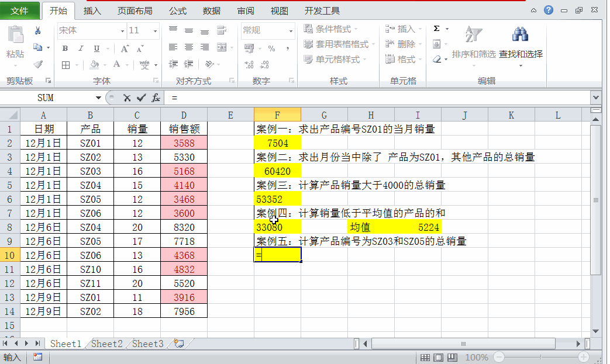The height and width of the screenshot is (364, 610).
Task: Toggle bottom vertical alignment
Action: [x=205, y=31]
